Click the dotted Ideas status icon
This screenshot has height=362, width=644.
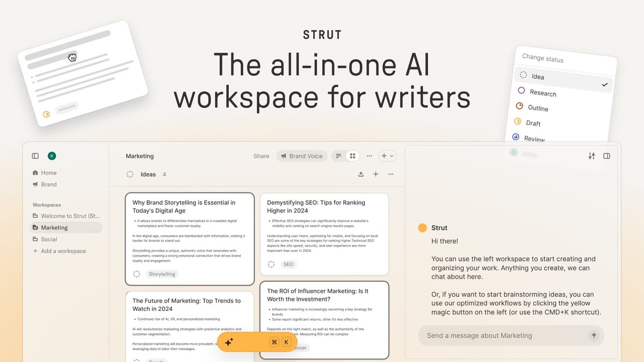coord(130,174)
